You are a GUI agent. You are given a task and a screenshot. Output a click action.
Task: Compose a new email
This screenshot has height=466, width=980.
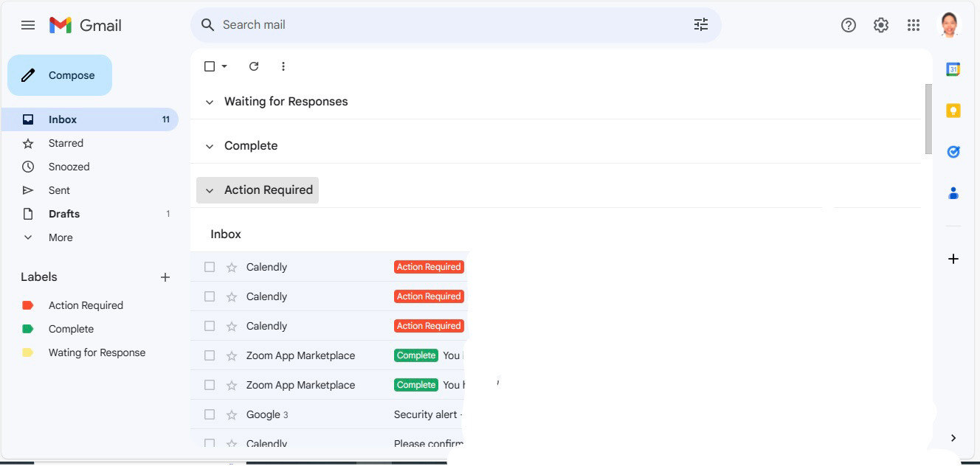click(x=60, y=75)
